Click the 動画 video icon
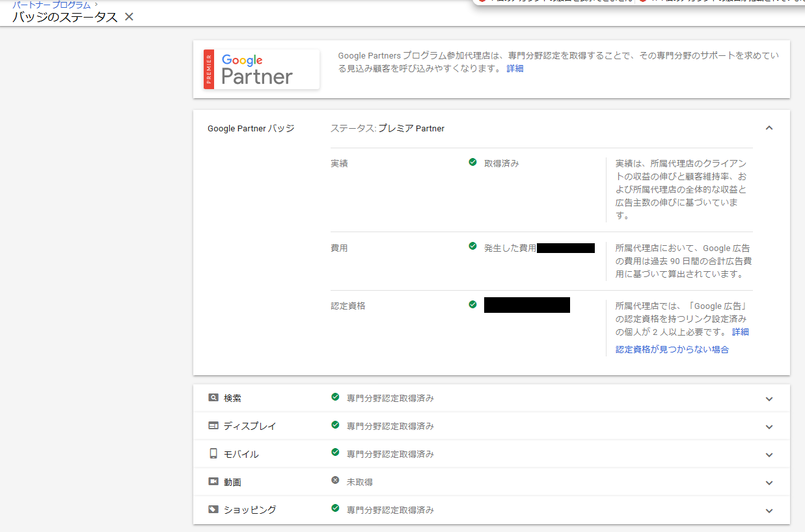Screen dimensions: 805x532 pos(213,481)
